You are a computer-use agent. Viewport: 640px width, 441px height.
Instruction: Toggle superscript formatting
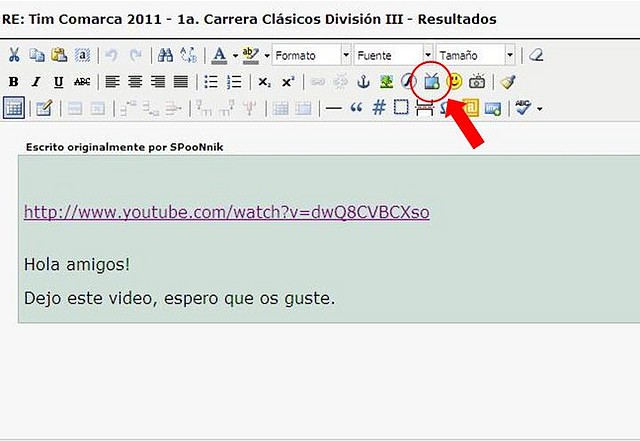click(288, 82)
